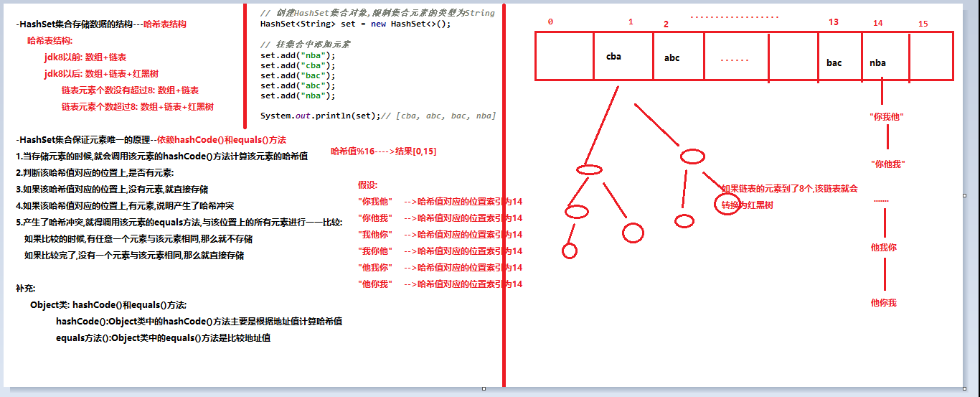Click step '2.判断该哈希值对应的位置上,是否有元素:'
Viewport: 980px width, 397px height.
pyautogui.click(x=95, y=173)
